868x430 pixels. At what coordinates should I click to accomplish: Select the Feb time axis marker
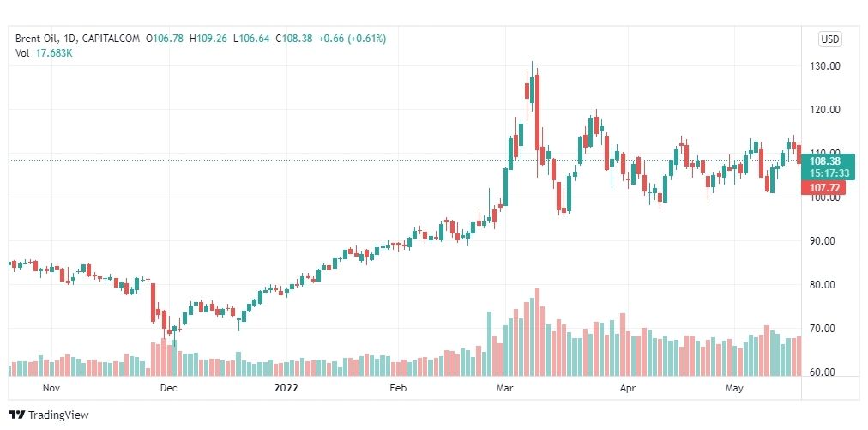tap(398, 388)
